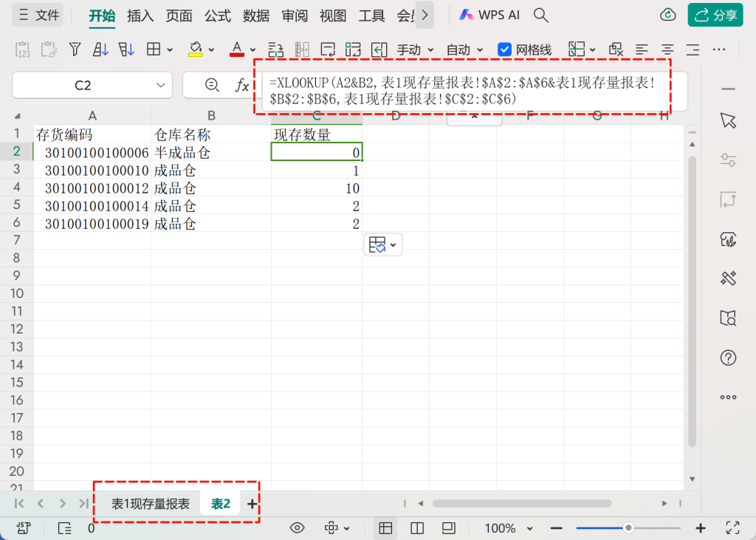This screenshot has height=540, width=756.
Task: Open the C2 name box dropdown
Action: [160, 86]
